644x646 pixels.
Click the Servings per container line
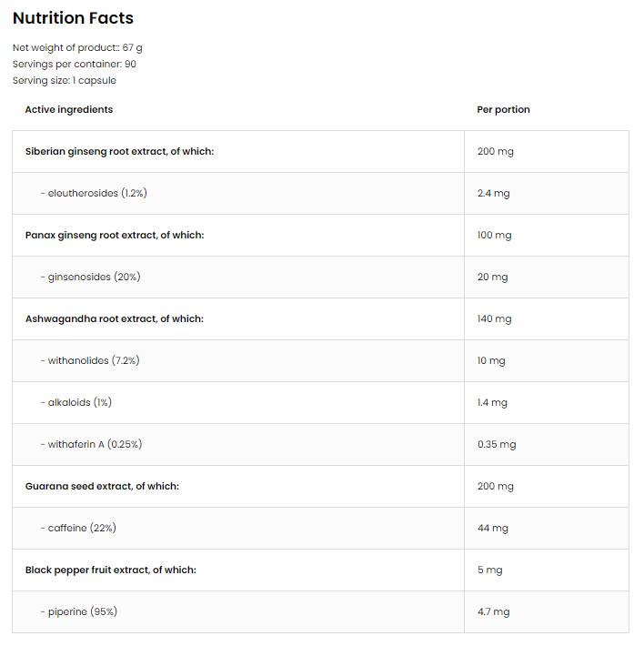[x=75, y=64]
